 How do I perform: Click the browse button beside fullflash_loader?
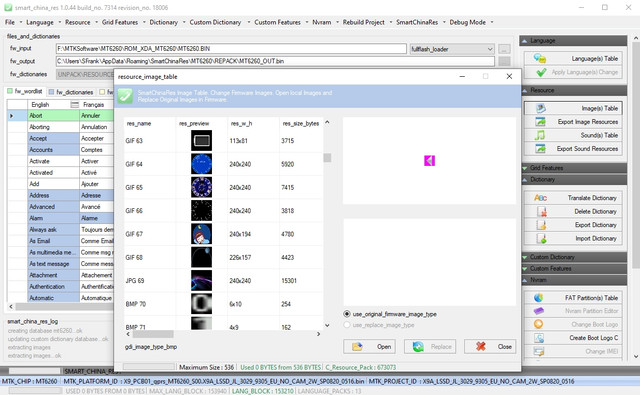(x=504, y=49)
